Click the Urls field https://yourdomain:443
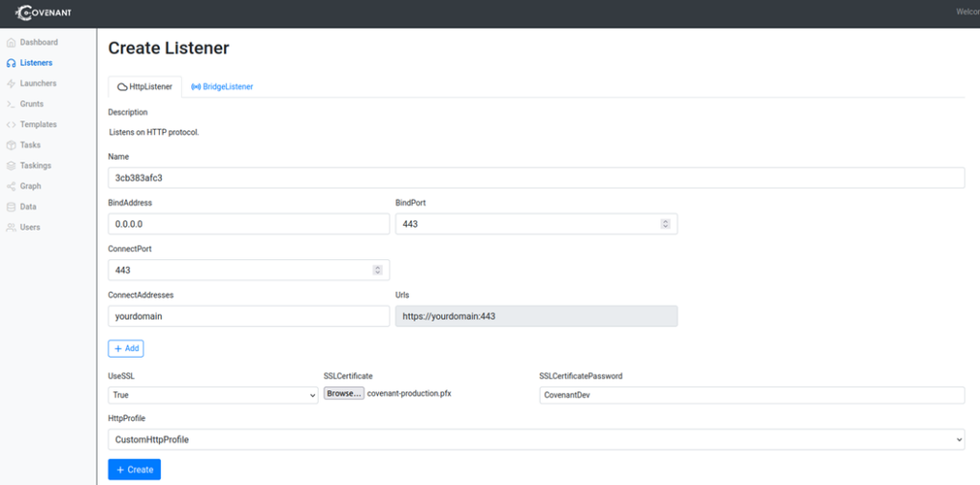This screenshot has height=485, width=980. pyautogui.click(x=536, y=317)
